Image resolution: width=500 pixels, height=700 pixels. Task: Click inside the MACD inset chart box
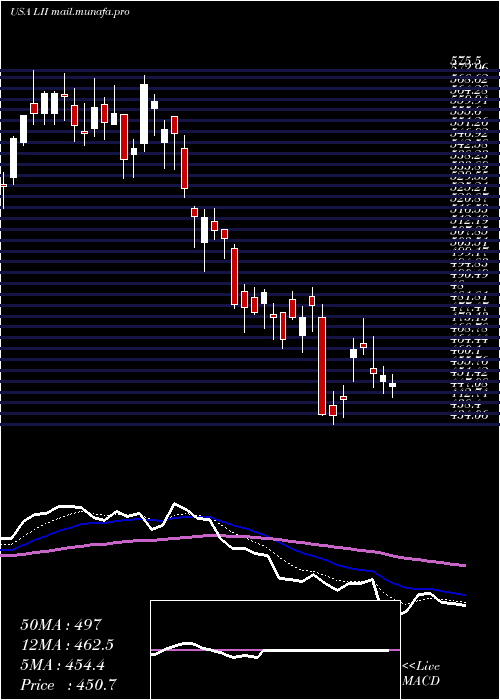pos(275,650)
